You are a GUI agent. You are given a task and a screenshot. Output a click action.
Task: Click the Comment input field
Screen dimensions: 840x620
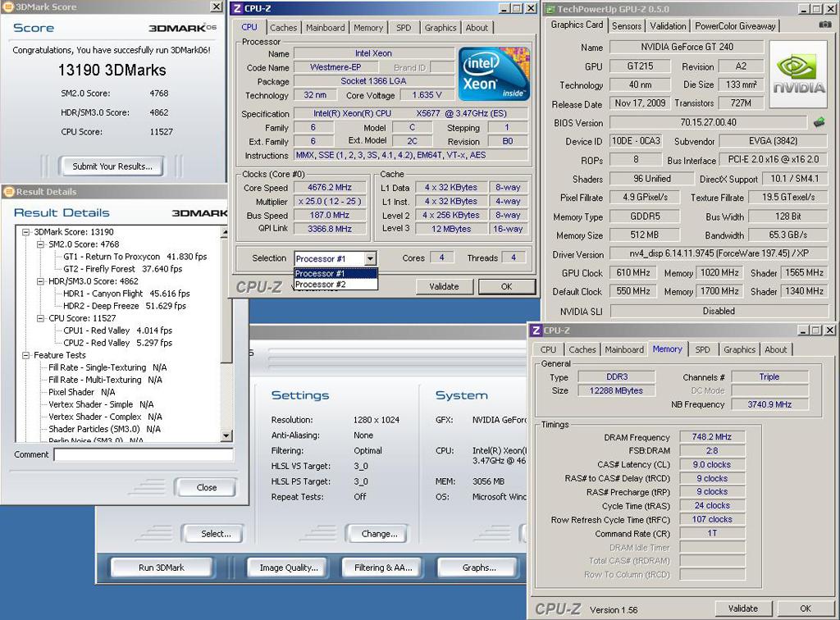point(144,454)
